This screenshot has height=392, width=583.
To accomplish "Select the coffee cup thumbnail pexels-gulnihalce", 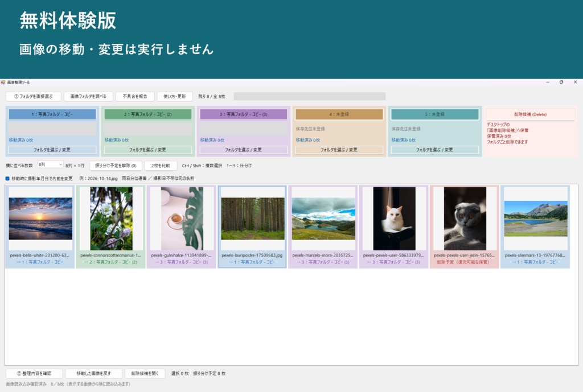I will [182, 218].
